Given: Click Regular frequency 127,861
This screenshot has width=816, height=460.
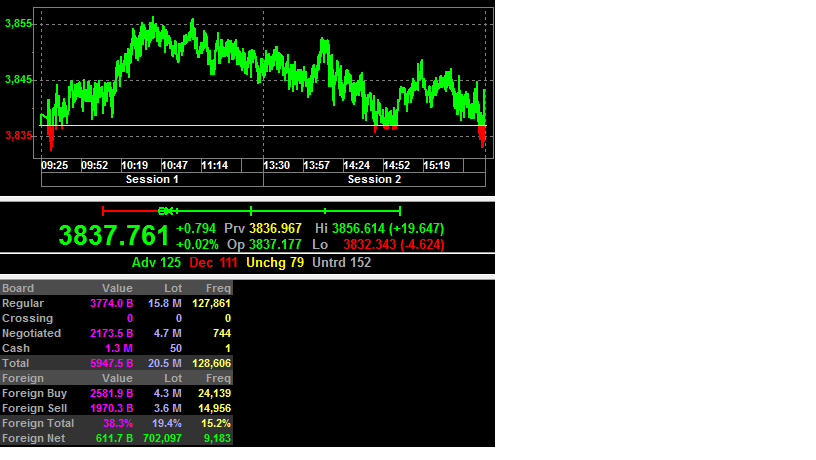Looking at the screenshot, I should pos(211,303).
